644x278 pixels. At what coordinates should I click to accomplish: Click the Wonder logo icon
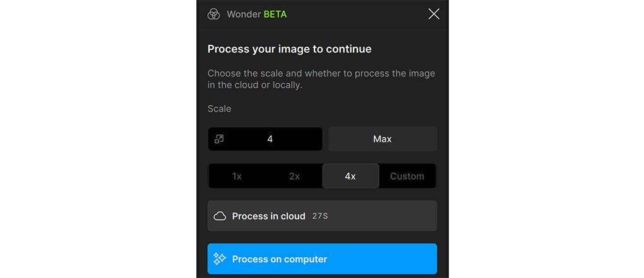tap(214, 14)
